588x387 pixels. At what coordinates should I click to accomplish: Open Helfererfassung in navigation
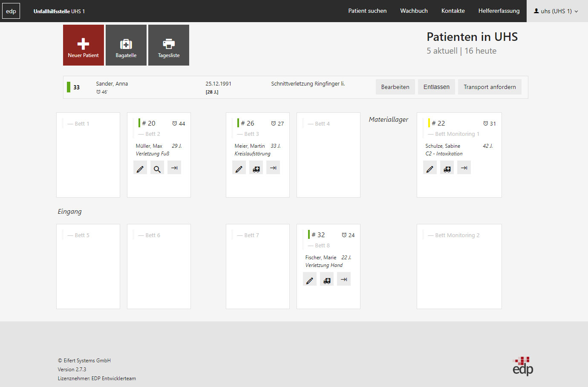(499, 11)
